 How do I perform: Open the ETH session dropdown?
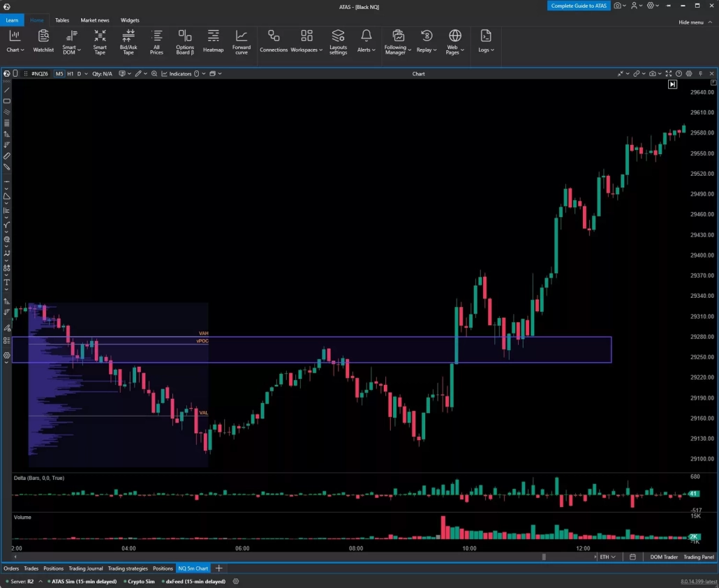tap(607, 557)
